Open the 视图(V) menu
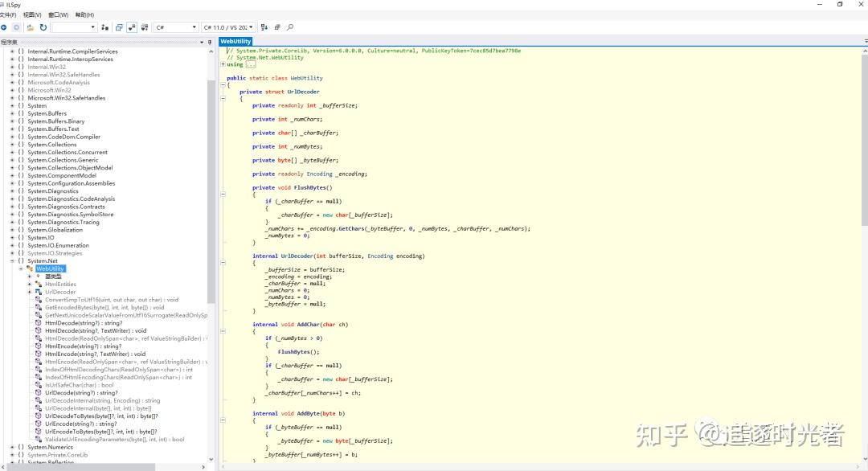Image resolution: width=868 pixels, height=471 pixels. point(32,15)
